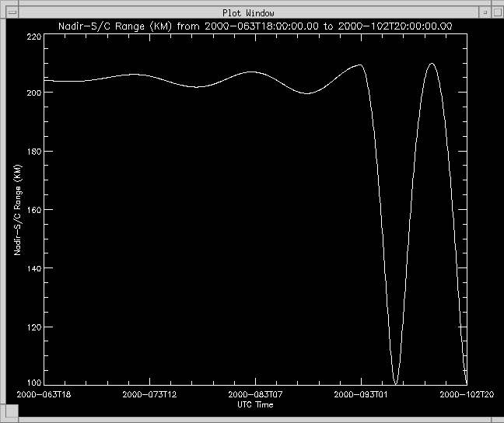
Task: Minimize the Plot Window
Action: click(484, 12)
